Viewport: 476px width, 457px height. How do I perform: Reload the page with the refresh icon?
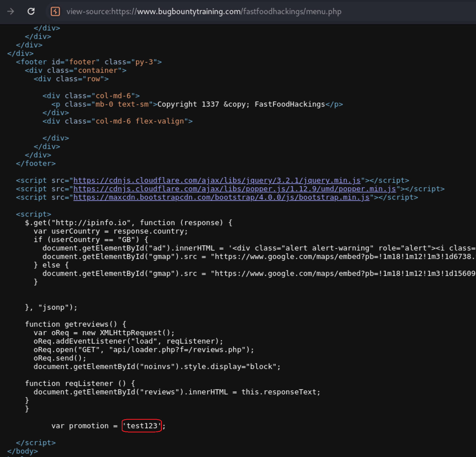point(31,12)
